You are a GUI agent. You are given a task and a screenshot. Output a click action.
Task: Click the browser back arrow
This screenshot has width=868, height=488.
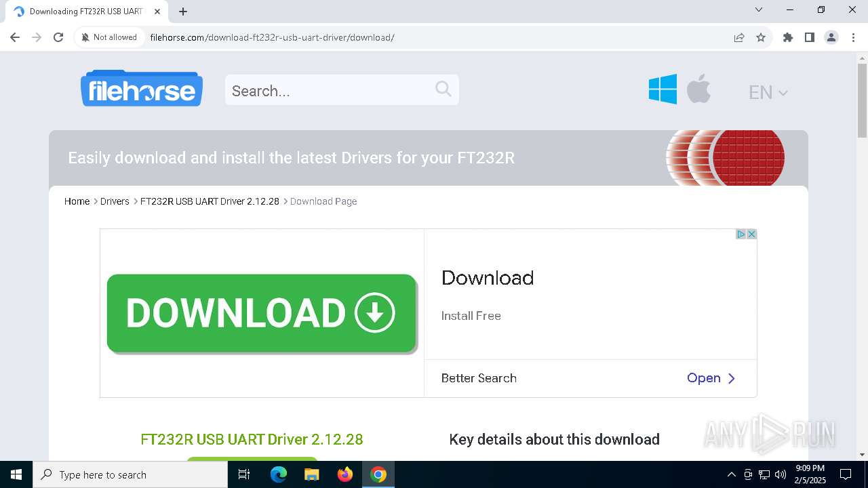click(15, 37)
